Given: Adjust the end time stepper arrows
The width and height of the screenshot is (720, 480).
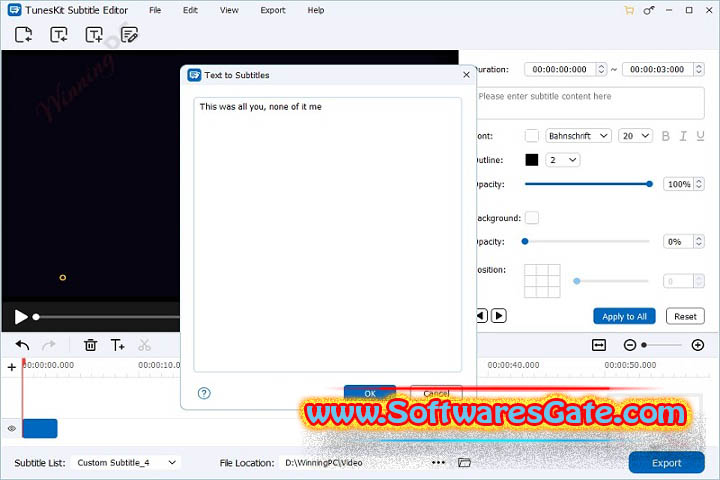Looking at the screenshot, I should (x=699, y=69).
